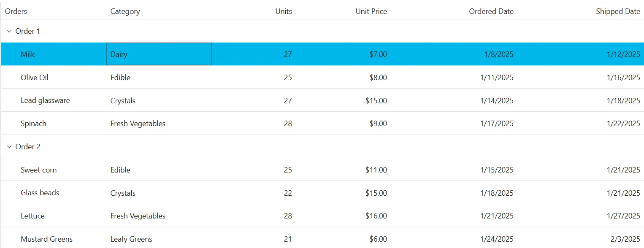Select the Spinach row
The width and height of the screenshot is (644, 248).
(x=322, y=124)
